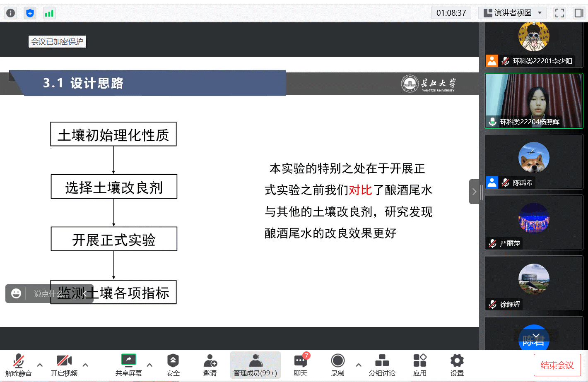
Task: Click the blue security shield icon
Action: tap(30, 13)
